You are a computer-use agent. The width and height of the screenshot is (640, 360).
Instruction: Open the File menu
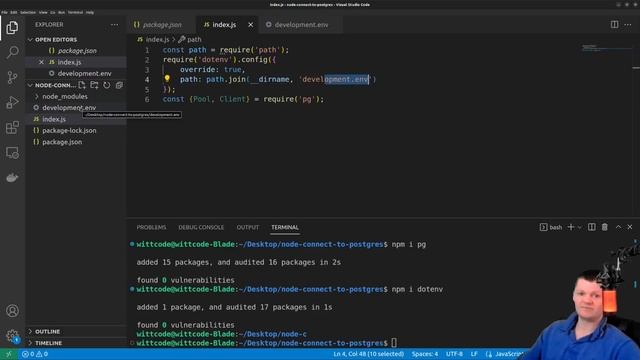pos(4,12)
